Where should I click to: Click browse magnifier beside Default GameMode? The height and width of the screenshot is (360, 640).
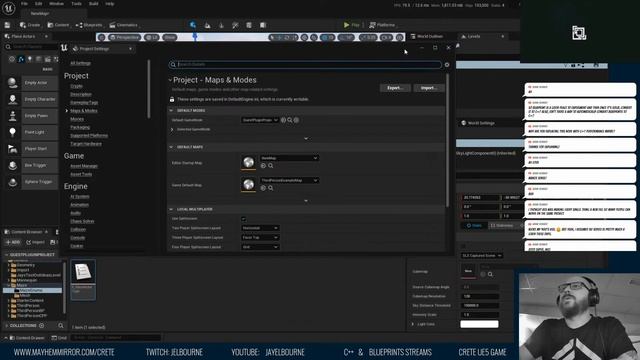pyautogui.click(x=290, y=120)
